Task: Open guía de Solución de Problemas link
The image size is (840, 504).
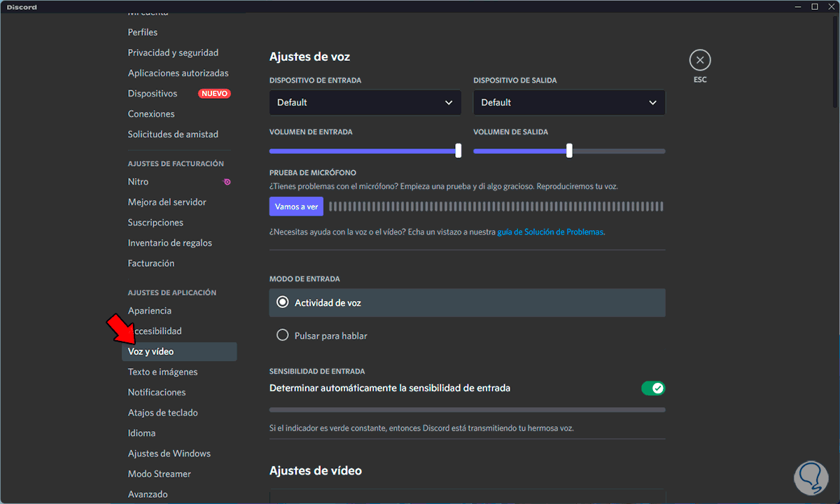Action: (x=550, y=232)
